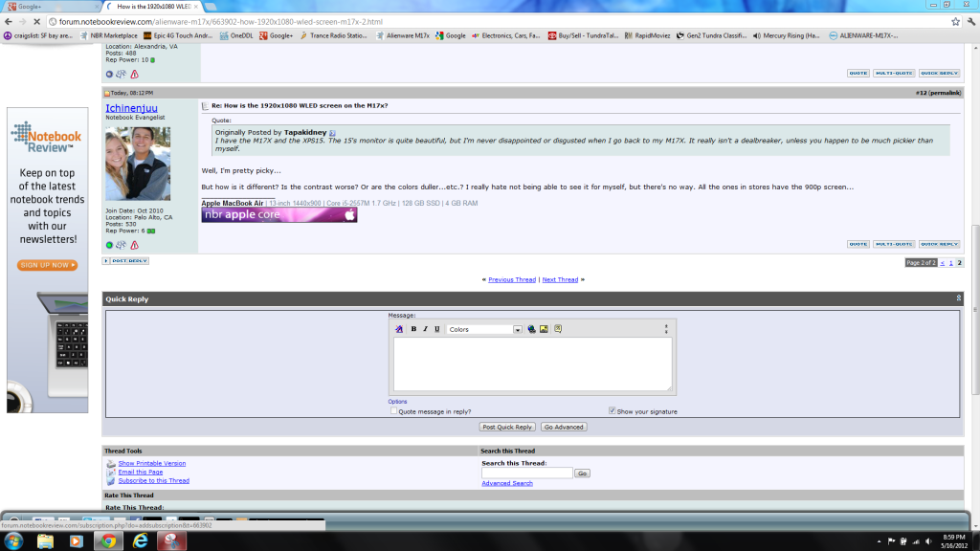Screen dimensions: 980x551
Task: Click Multi-Quote on the Alexandria VA post
Action: (894, 73)
